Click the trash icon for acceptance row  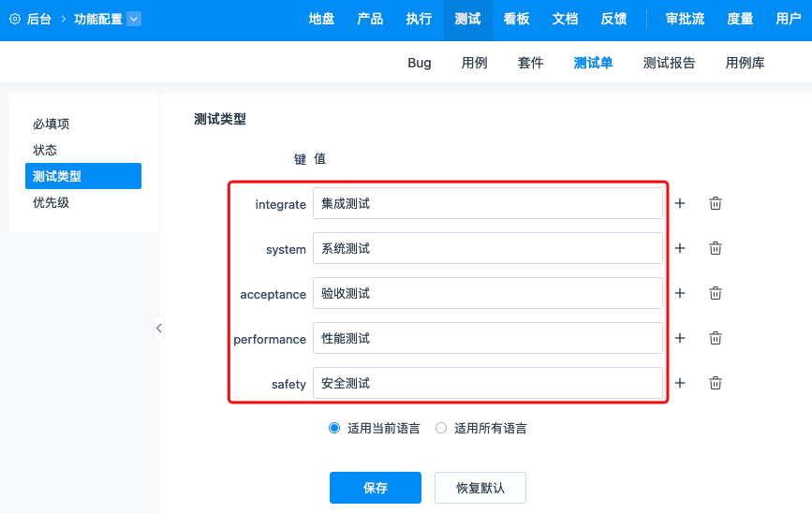pyautogui.click(x=716, y=293)
